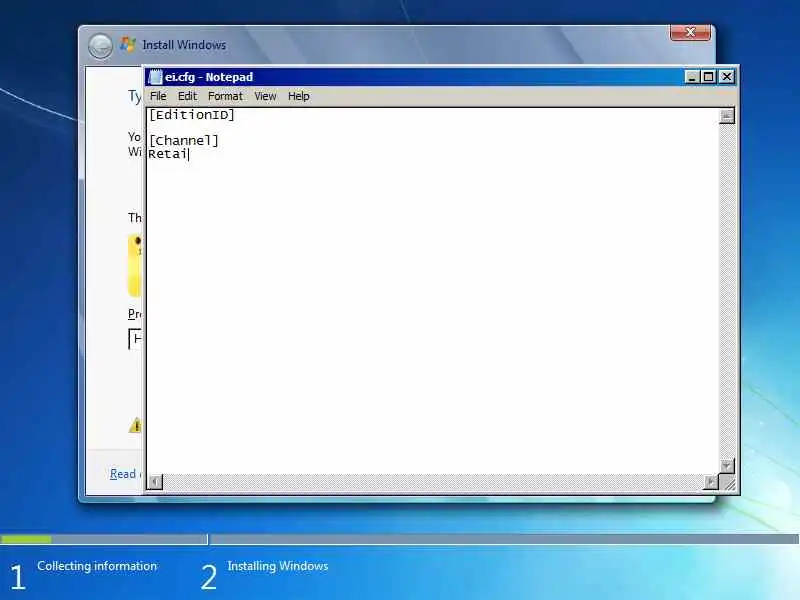Click the text 'Retai' in the editor
The height and width of the screenshot is (600, 800).
pos(168,154)
